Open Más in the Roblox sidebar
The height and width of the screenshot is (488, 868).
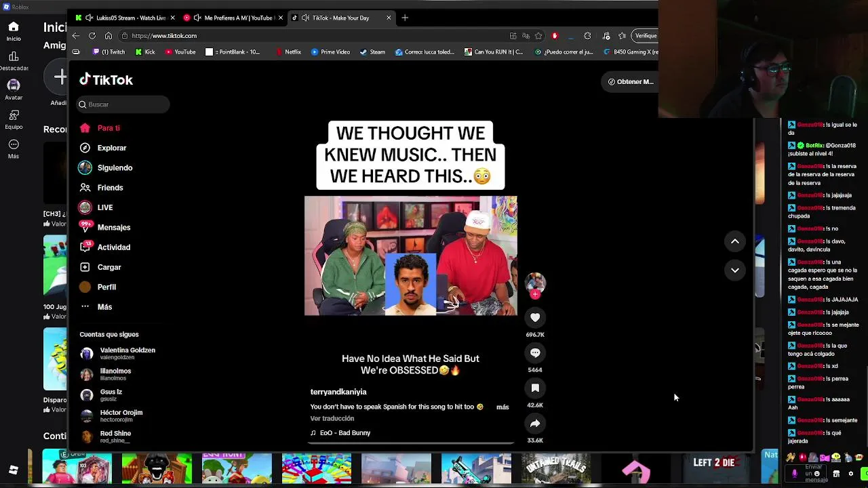click(14, 149)
